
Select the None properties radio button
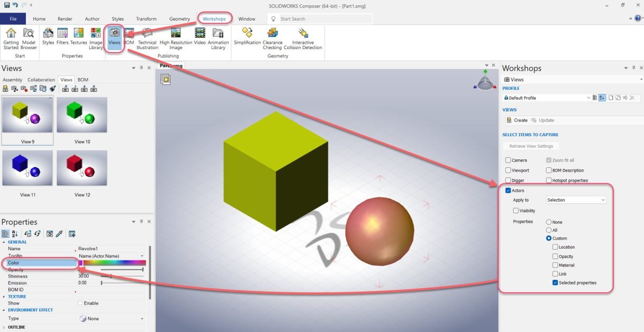click(x=549, y=222)
